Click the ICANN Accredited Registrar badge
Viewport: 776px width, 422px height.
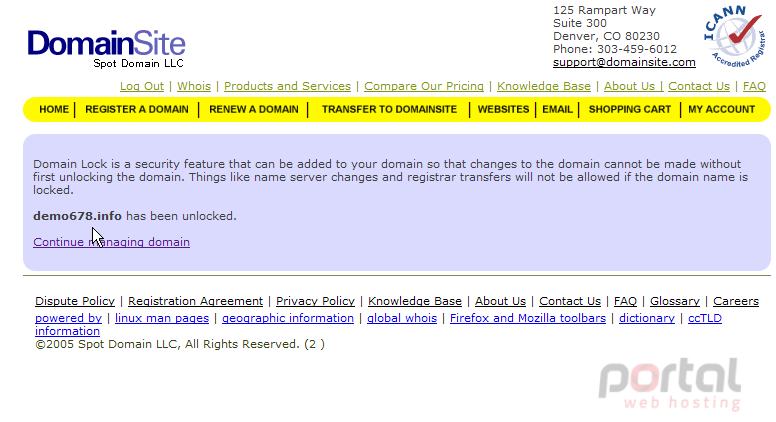pyautogui.click(x=735, y=36)
